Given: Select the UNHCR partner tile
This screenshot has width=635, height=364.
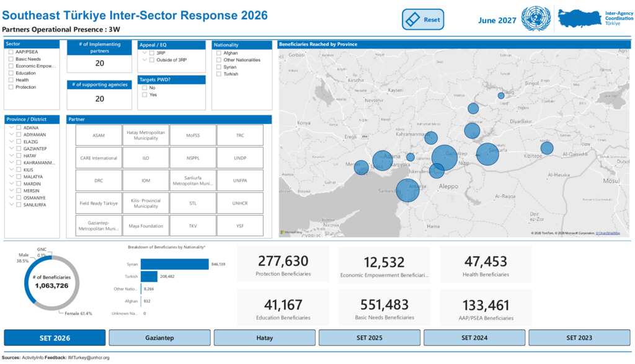Looking at the screenshot, I should (240, 203).
